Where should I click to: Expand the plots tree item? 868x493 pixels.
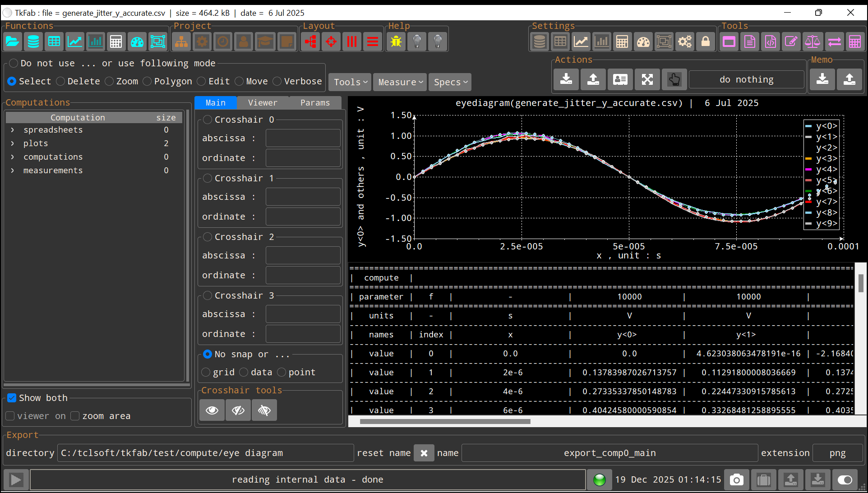point(13,143)
